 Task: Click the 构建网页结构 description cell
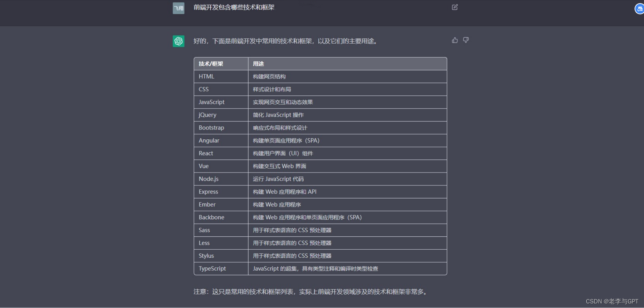click(x=348, y=76)
